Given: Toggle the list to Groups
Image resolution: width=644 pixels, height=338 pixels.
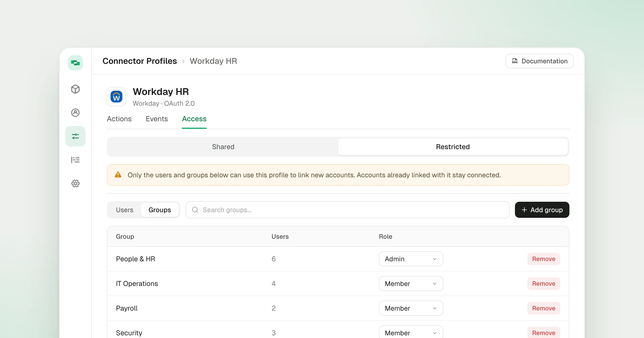Looking at the screenshot, I should [x=160, y=210].
